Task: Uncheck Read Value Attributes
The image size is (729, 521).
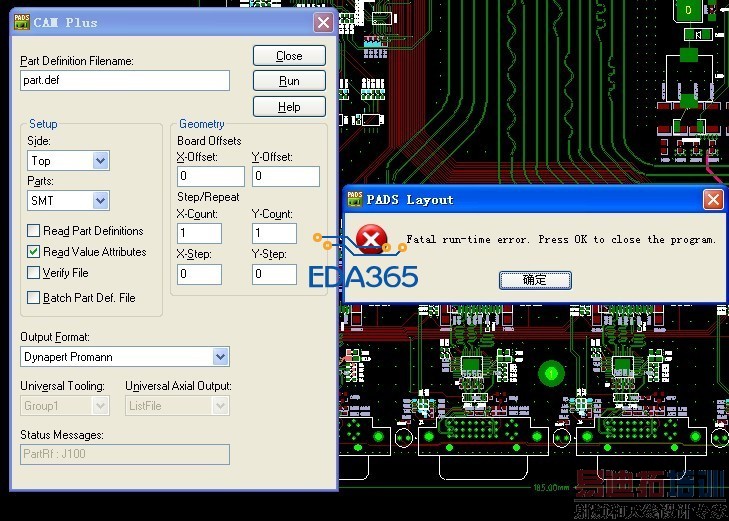Action: pos(33,251)
